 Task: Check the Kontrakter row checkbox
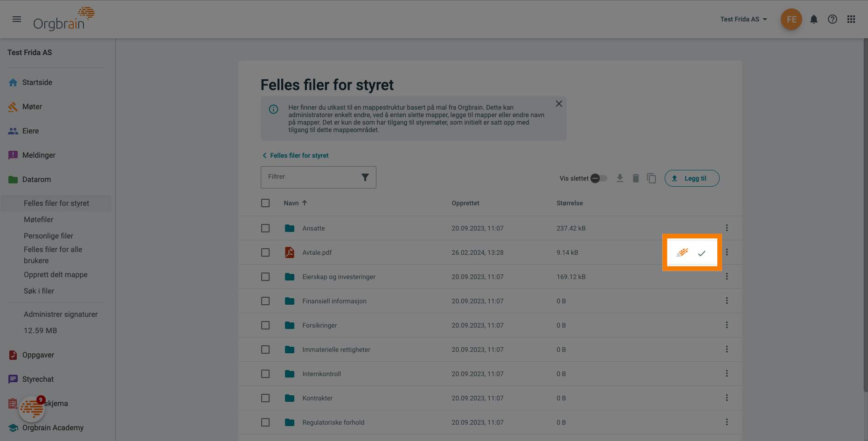click(265, 398)
